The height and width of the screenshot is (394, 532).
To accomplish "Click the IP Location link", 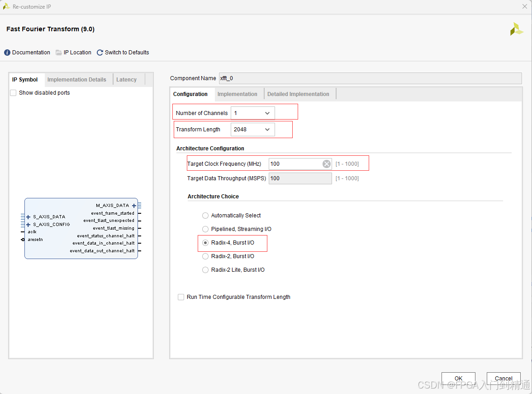I will point(77,53).
